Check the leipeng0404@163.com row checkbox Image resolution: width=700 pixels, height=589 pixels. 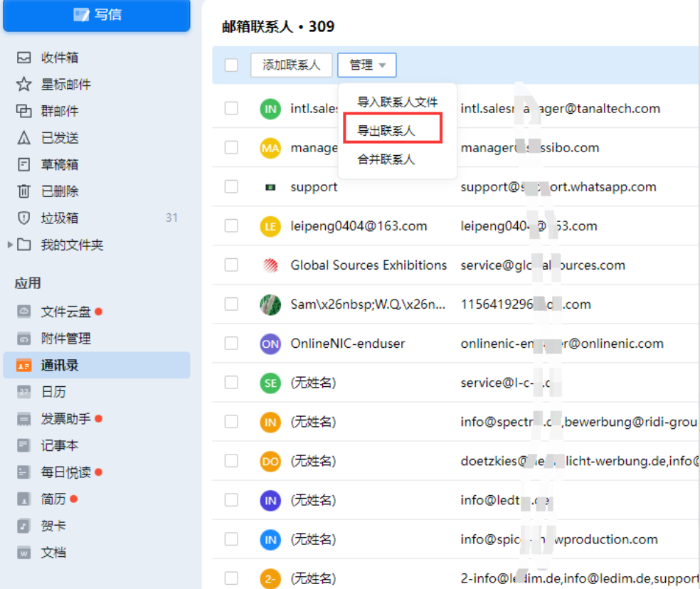(231, 225)
